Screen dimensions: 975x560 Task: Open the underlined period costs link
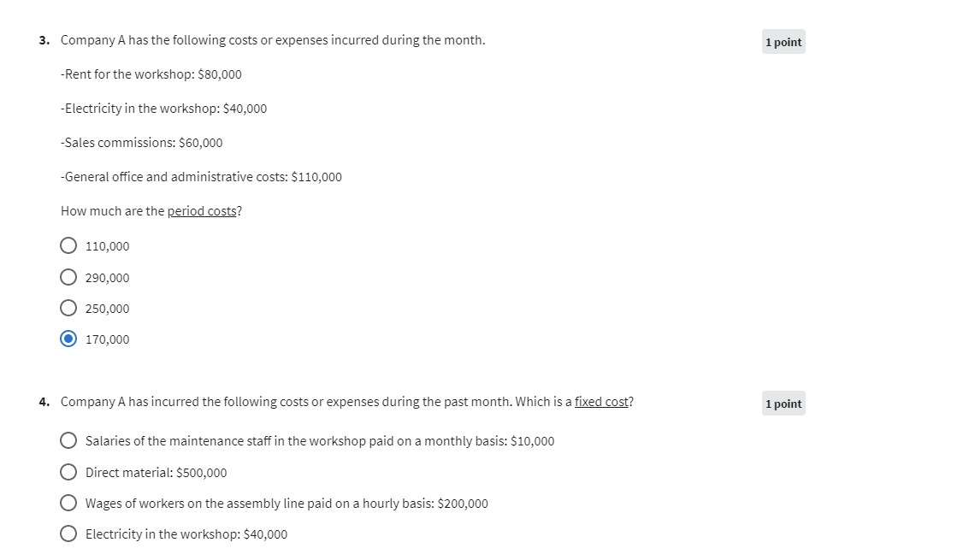(202, 210)
